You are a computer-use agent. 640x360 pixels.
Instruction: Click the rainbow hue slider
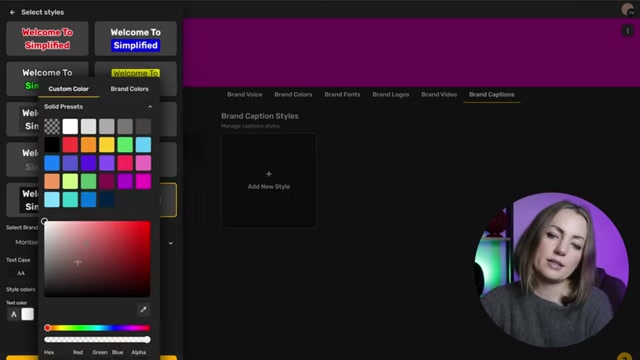tap(97, 328)
